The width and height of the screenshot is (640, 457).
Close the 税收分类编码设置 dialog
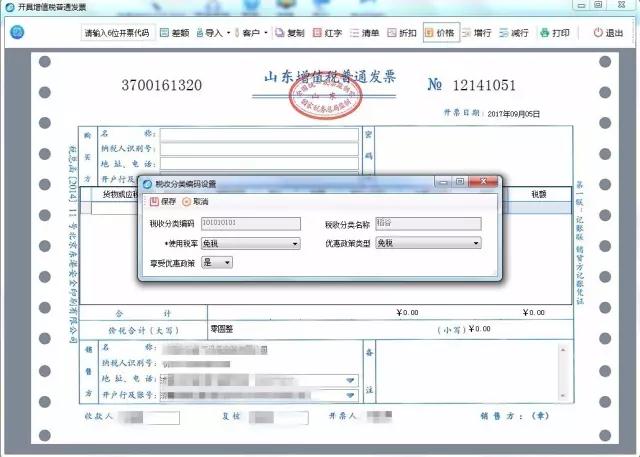[483, 182]
